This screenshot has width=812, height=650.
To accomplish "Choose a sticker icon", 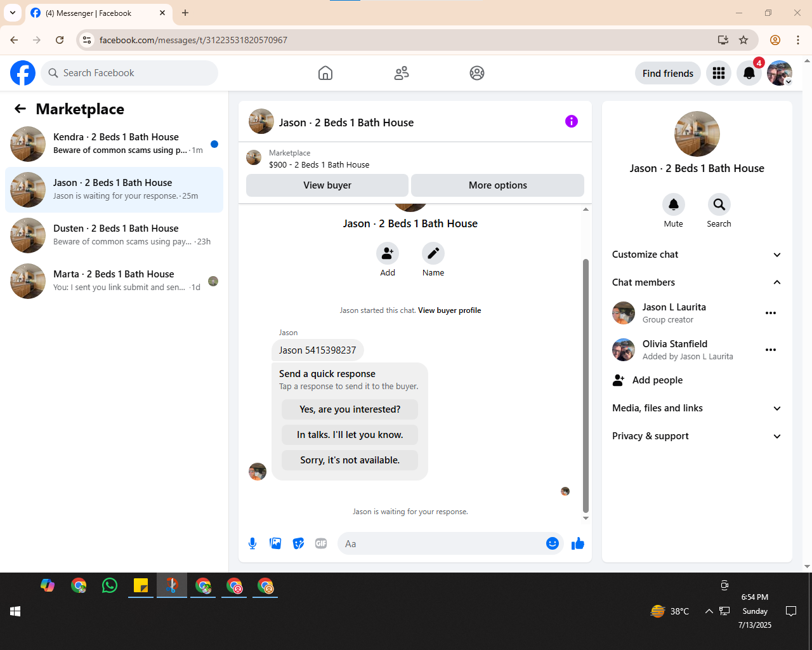I will pyautogui.click(x=298, y=543).
